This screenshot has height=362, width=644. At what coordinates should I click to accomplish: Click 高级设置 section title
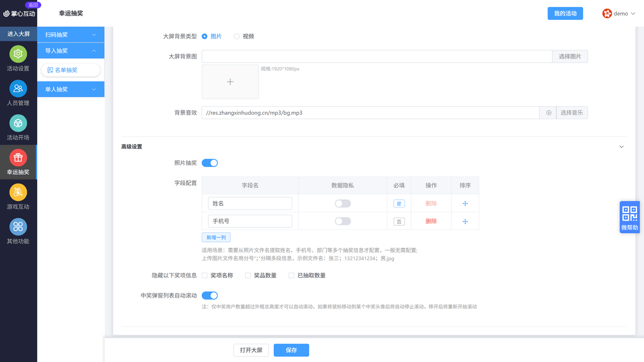pos(131,146)
